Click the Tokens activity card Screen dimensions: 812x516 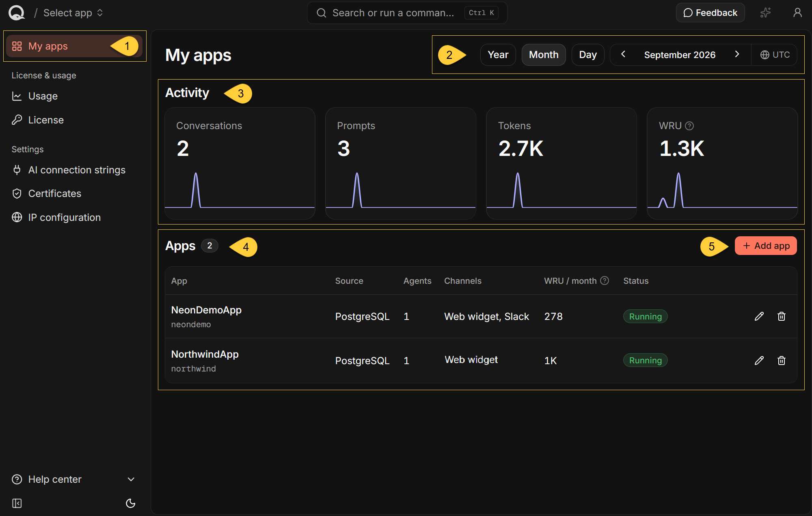pyautogui.click(x=561, y=163)
